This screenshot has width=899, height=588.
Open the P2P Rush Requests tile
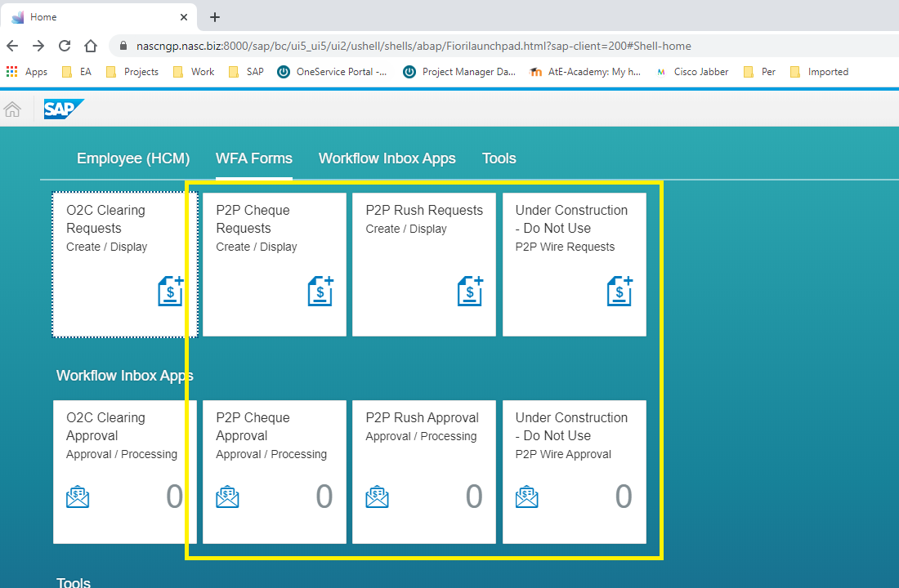pyautogui.click(x=424, y=265)
